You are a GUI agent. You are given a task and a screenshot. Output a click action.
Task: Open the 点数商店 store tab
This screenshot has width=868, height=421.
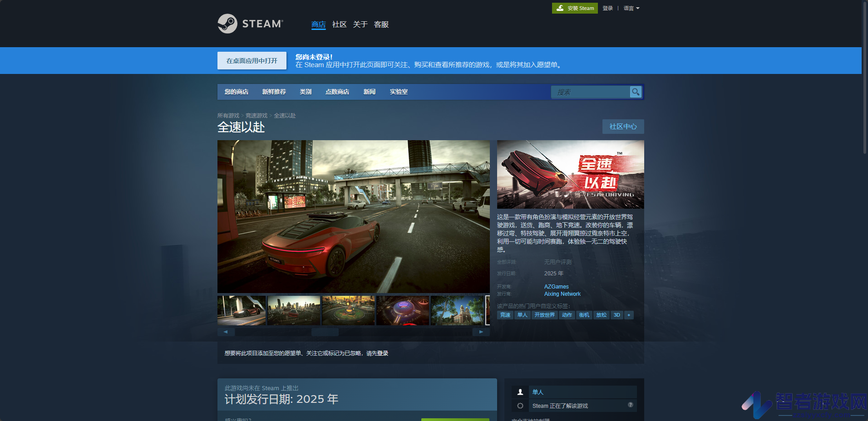click(337, 92)
